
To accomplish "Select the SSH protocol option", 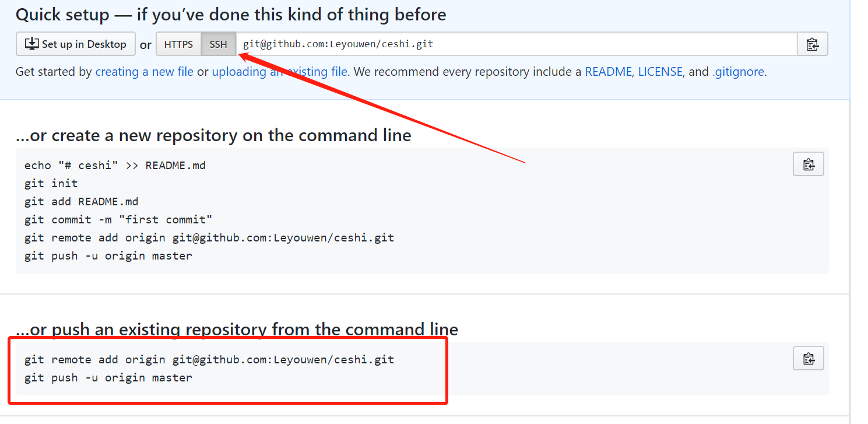I will point(219,44).
